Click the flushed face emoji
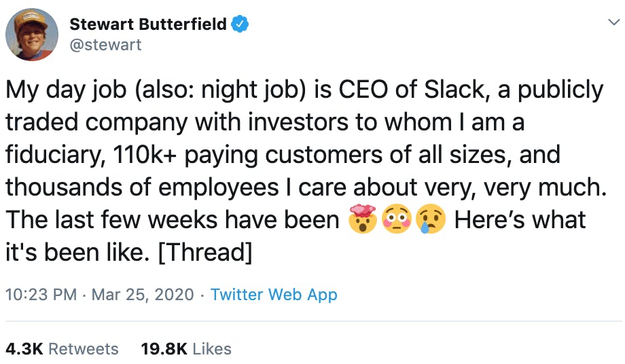 (397, 221)
